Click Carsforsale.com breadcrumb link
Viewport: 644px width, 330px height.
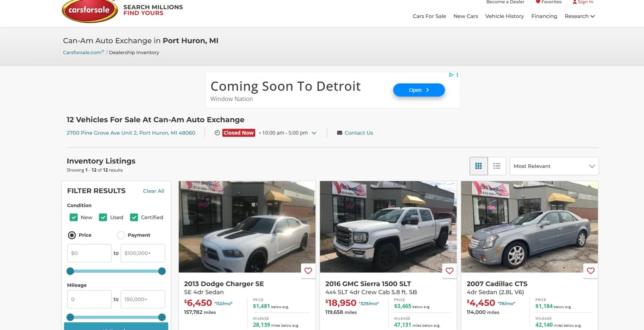point(83,52)
